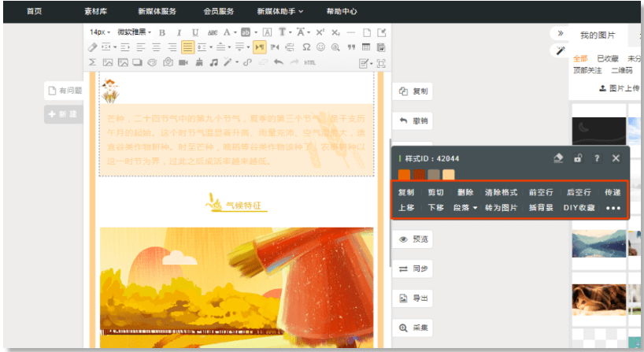
Task: Set right-to-left text direction
Action: pos(275,48)
